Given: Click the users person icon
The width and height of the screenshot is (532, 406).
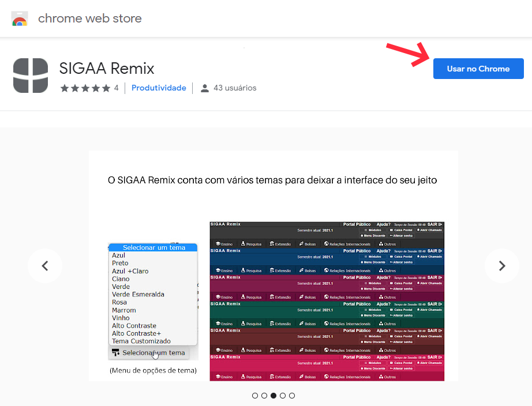Looking at the screenshot, I should tap(205, 88).
